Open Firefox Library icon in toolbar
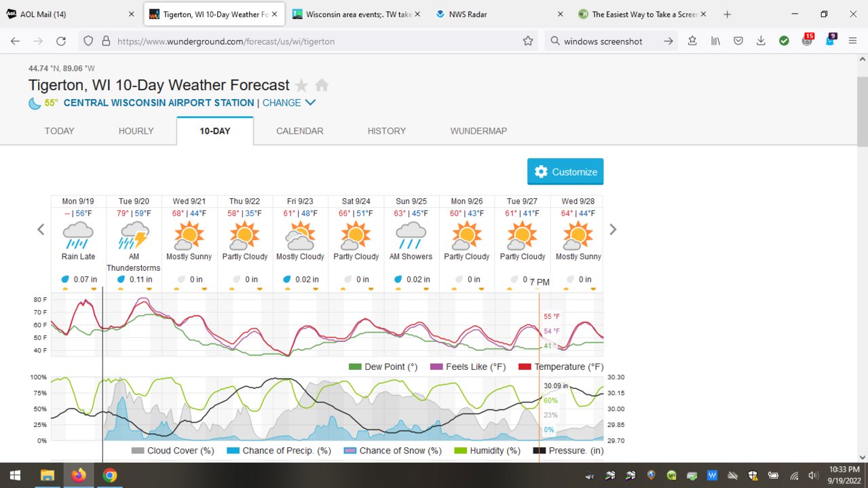The image size is (868, 488). coord(715,41)
